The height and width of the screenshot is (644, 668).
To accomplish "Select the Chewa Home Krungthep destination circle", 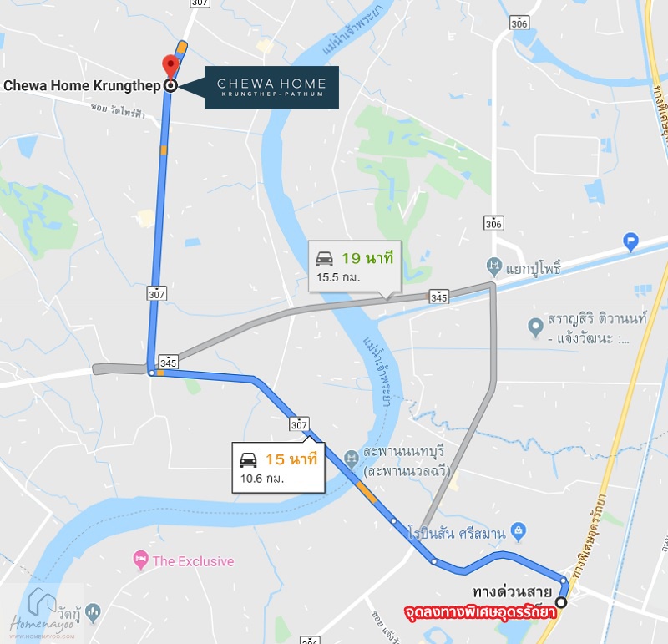I will click(x=171, y=86).
